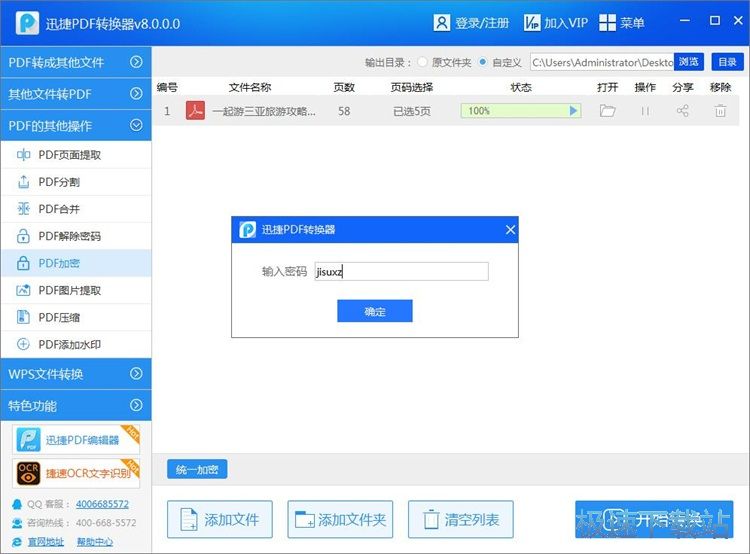Click the output directory path field
The height and width of the screenshot is (554, 750).
pos(602,62)
